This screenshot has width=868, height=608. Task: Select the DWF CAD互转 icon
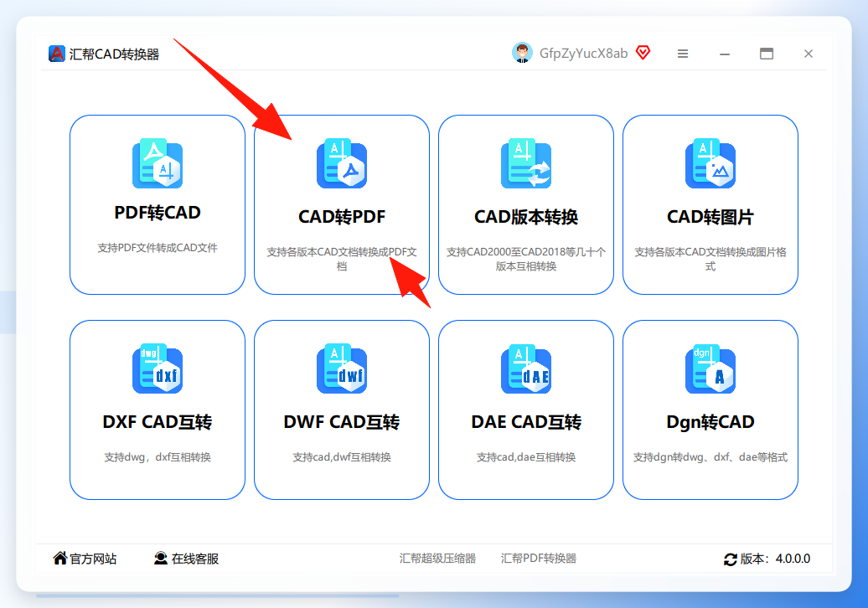pyautogui.click(x=342, y=369)
